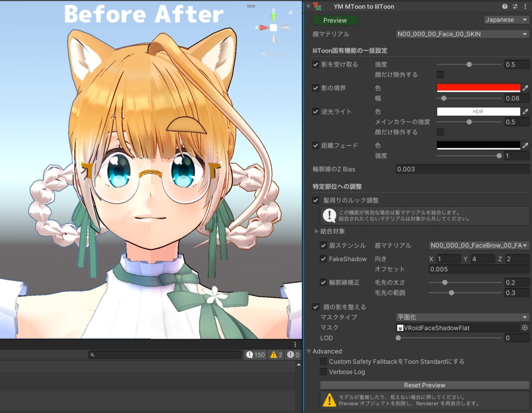Screen dimensions: 532x413
Task: Open the component presets slider icon
Action: (x=515, y=6)
